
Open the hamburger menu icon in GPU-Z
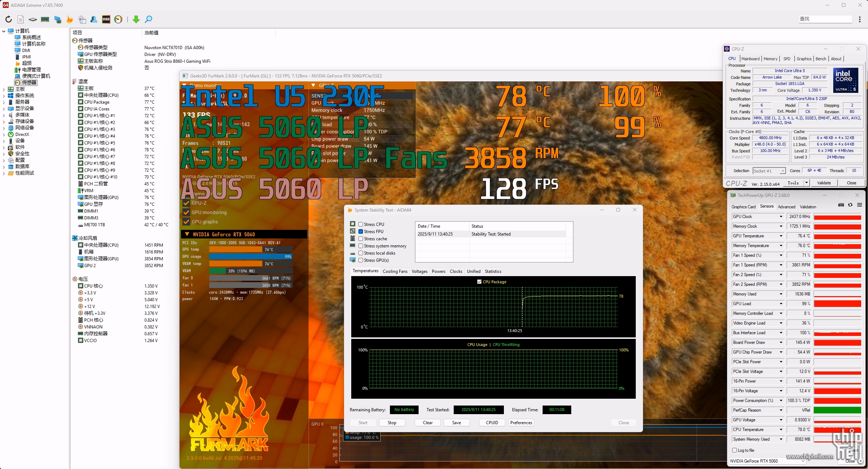tap(859, 205)
